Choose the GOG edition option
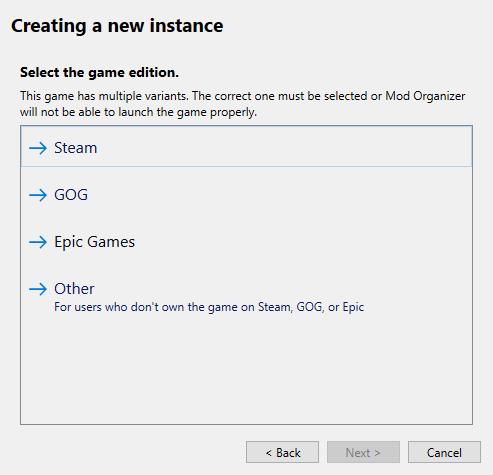493x475 pixels. pyautogui.click(x=246, y=195)
